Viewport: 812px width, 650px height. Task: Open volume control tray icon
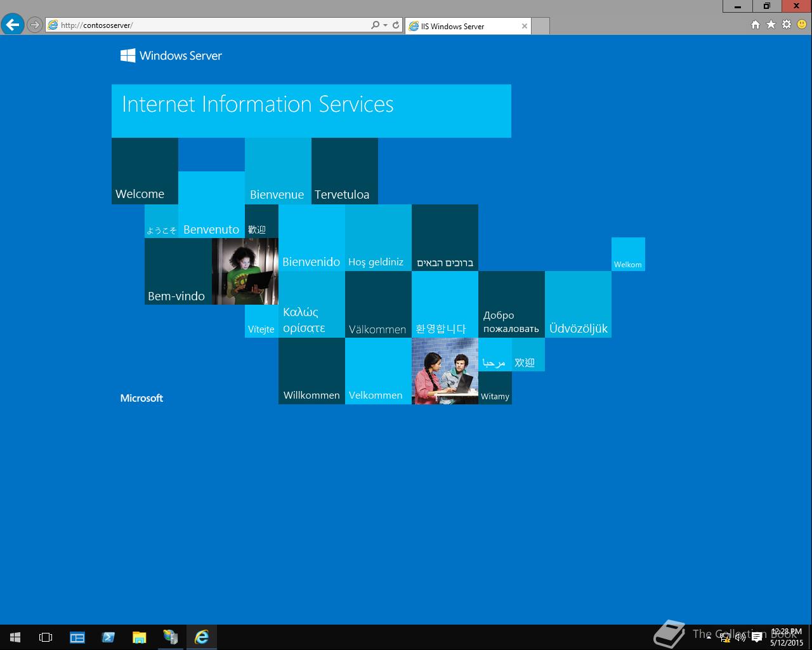pyautogui.click(x=740, y=637)
